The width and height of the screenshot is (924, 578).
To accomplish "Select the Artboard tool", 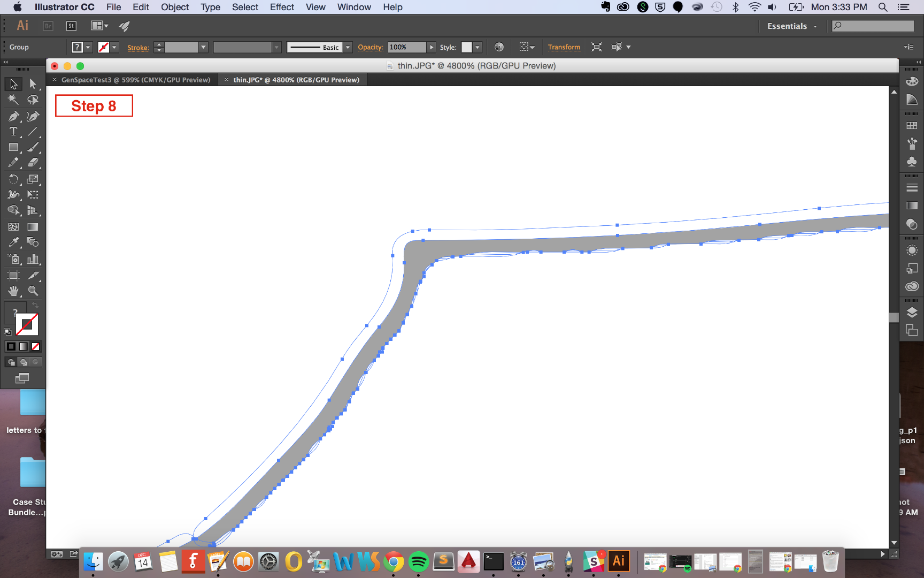I will tap(13, 276).
